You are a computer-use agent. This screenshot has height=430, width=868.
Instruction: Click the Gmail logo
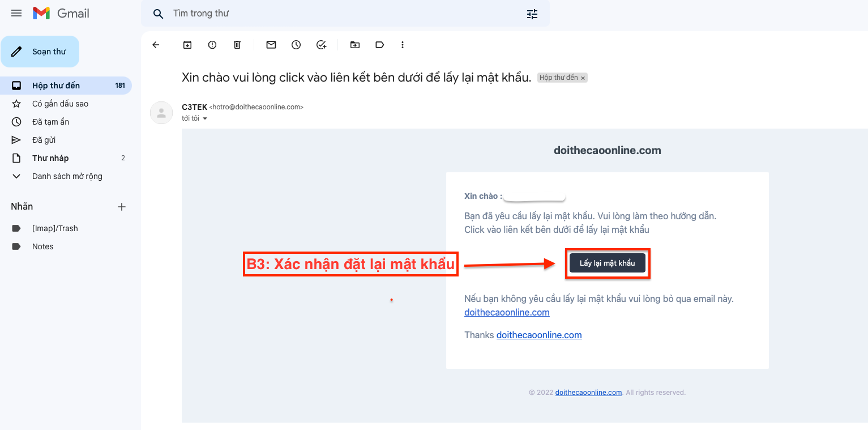[x=61, y=13]
